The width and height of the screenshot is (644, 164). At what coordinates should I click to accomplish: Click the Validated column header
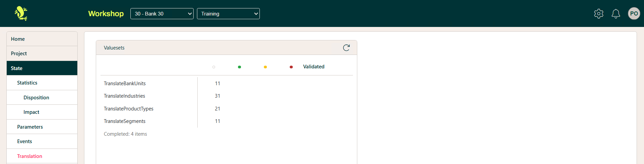[x=314, y=67]
